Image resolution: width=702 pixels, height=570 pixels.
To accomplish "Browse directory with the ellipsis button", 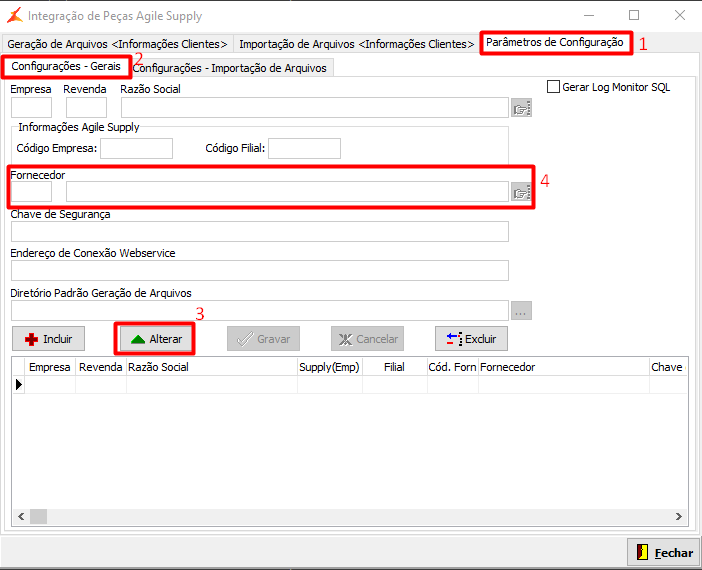I will coord(521,310).
